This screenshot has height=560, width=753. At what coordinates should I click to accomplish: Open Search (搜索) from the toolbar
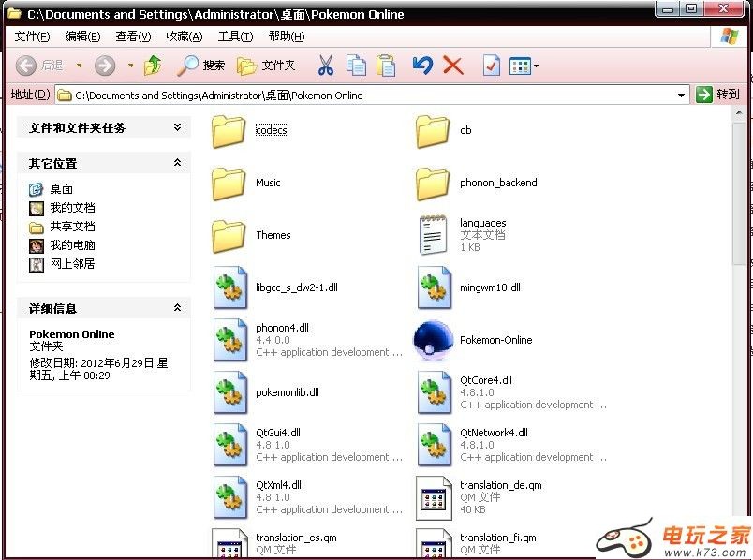tap(201, 66)
